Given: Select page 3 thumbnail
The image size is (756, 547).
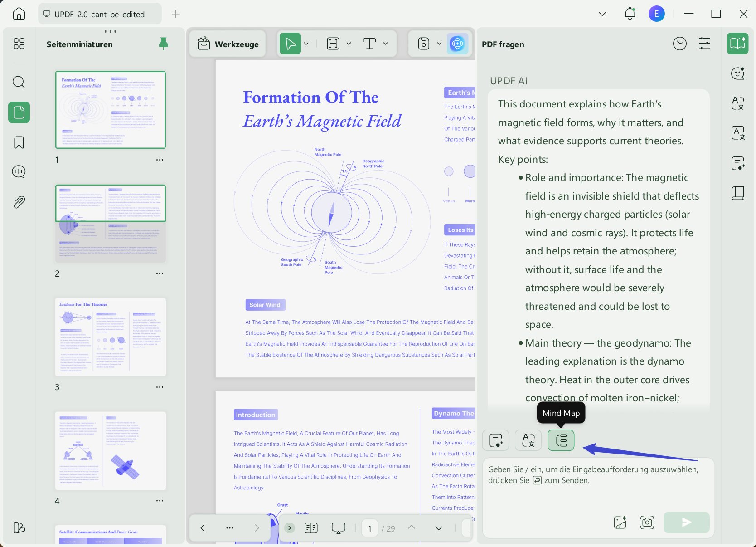Looking at the screenshot, I should [111, 337].
